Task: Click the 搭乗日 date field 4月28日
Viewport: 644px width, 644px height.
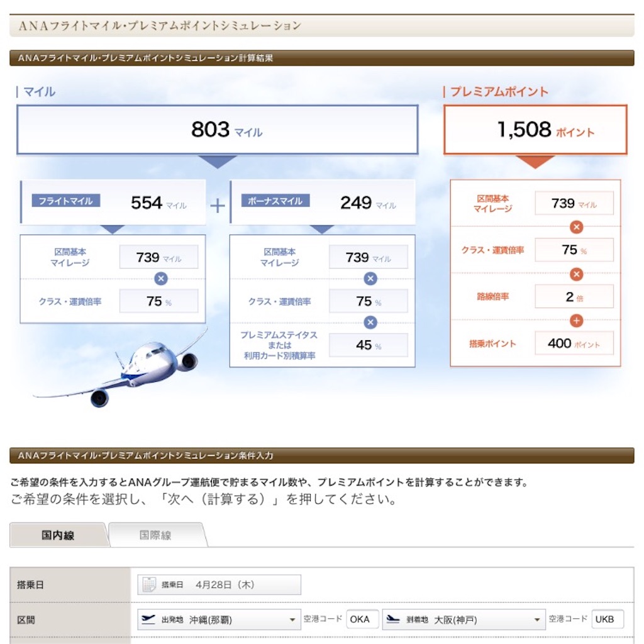Action: (x=219, y=584)
